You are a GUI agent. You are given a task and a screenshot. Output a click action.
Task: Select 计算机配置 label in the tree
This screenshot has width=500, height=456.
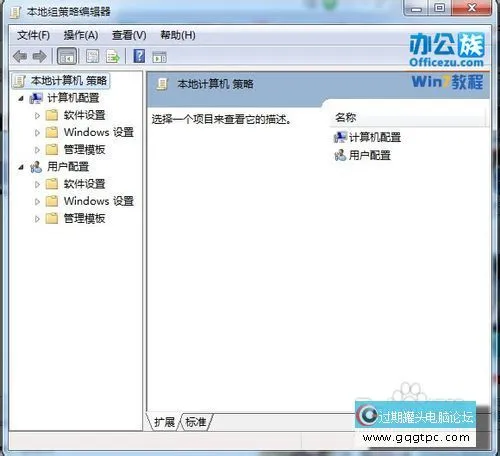[x=73, y=98]
